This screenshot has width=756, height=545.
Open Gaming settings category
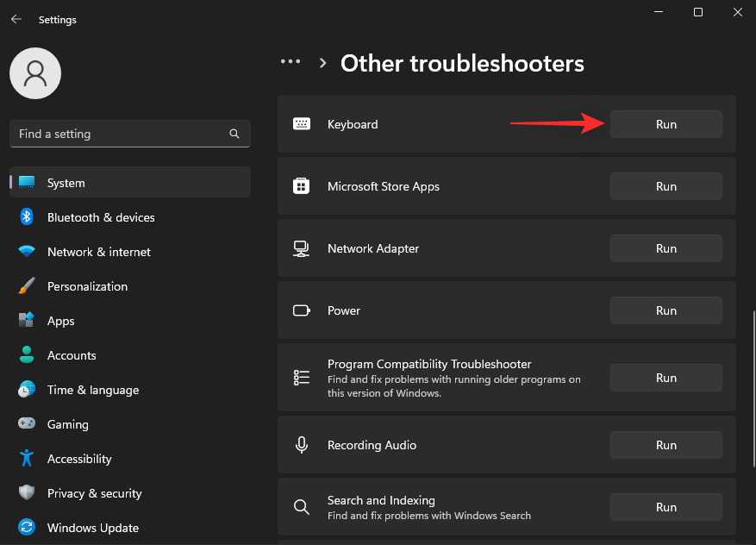67,424
